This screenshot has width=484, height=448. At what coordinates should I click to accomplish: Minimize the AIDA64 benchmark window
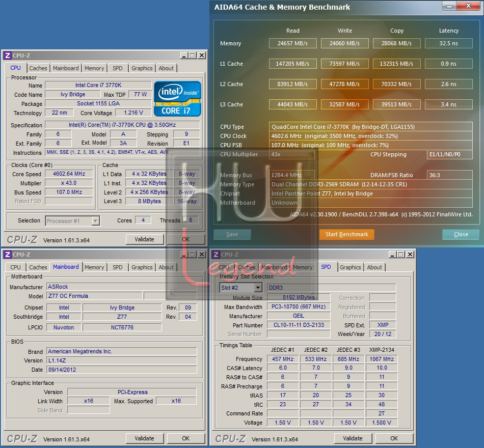(449, 6)
